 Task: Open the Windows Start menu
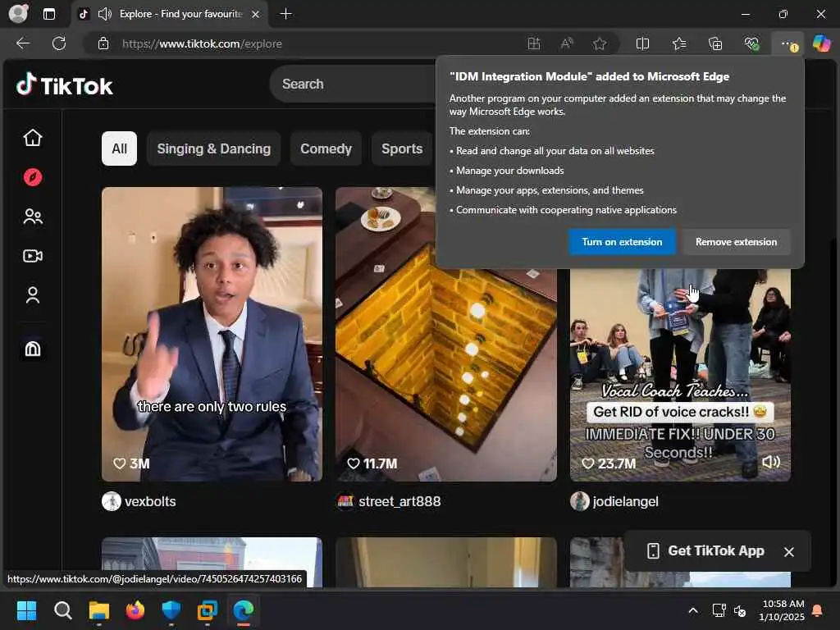click(26, 610)
